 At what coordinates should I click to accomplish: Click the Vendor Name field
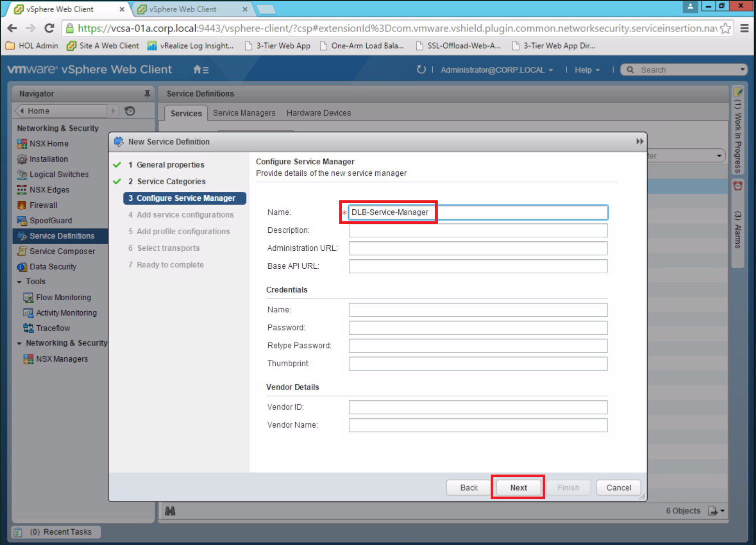coord(478,425)
